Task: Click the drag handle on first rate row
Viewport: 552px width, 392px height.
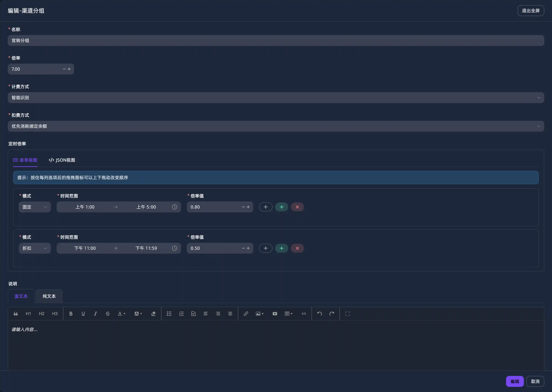Action: (266, 207)
